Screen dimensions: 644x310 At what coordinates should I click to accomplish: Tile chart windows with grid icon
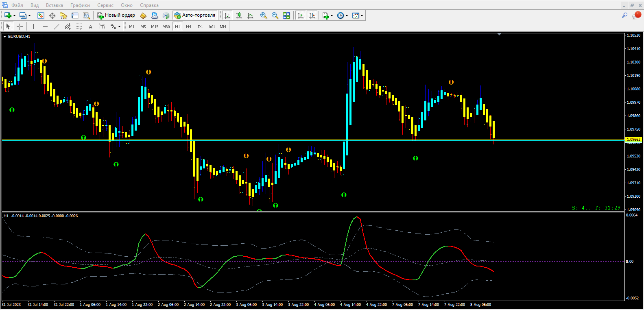point(286,15)
